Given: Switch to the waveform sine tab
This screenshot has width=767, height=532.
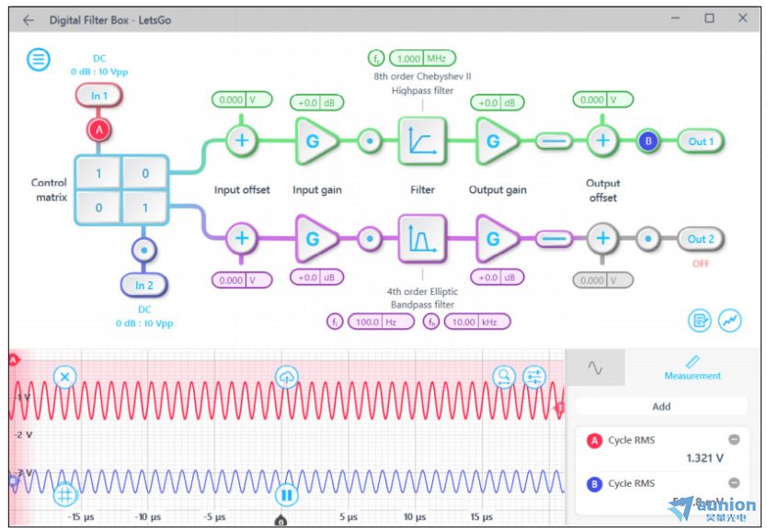Looking at the screenshot, I should [x=595, y=368].
